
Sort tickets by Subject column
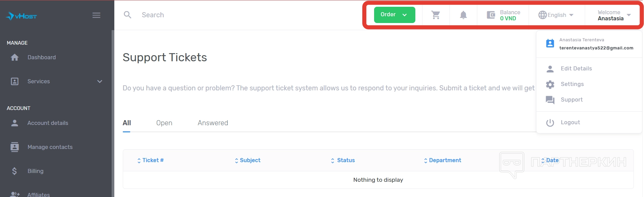coord(250,160)
